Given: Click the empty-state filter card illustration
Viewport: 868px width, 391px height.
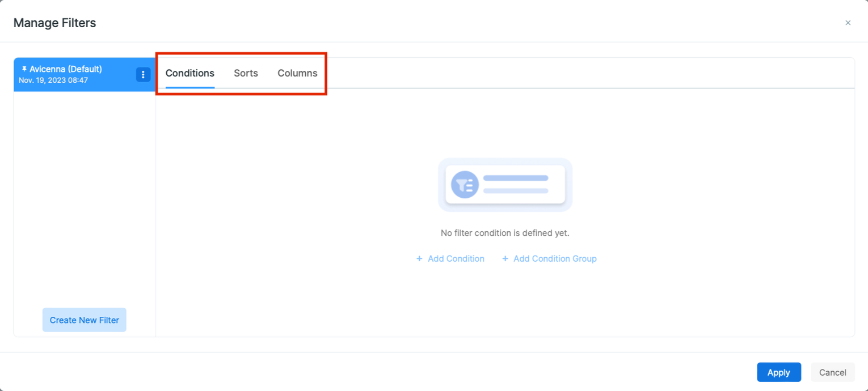Looking at the screenshot, I should pyautogui.click(x=504, y=184).
